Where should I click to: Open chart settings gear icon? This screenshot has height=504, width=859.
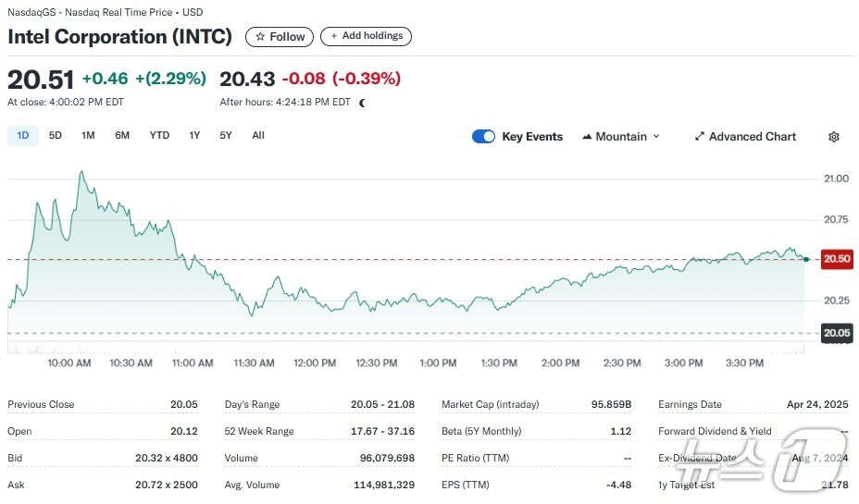(833, 137)
